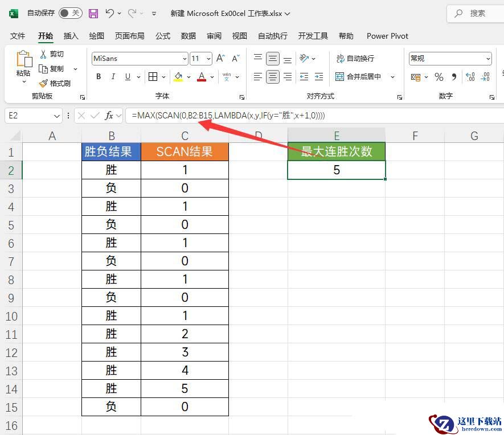Screen dimensions: 504x435
Task: Center text horizontally
Action: [x=273, y=77]
